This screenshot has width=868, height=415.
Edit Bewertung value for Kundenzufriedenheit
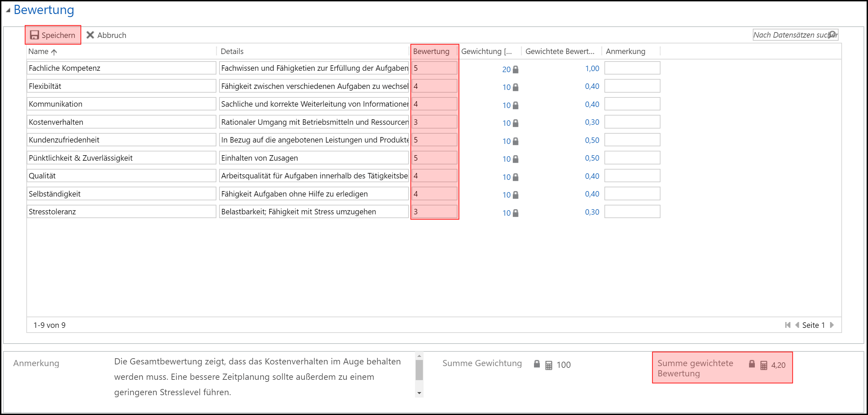pos(434,140)
